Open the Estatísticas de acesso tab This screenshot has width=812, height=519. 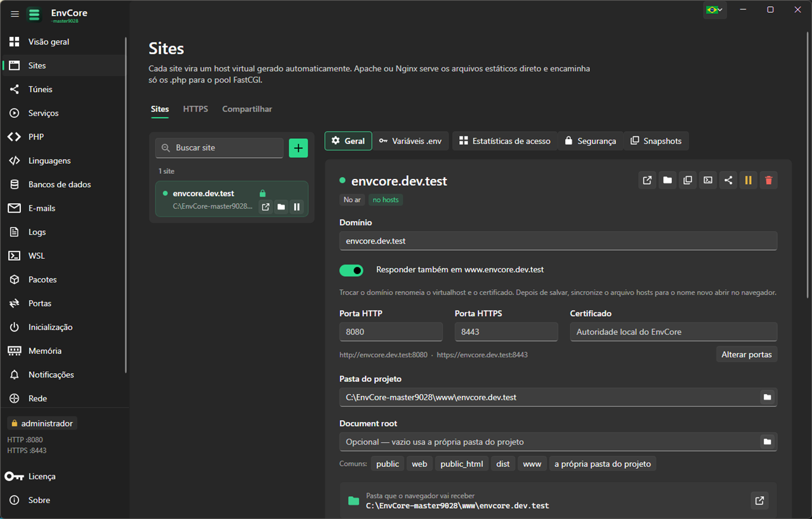[x=505, y=141]
